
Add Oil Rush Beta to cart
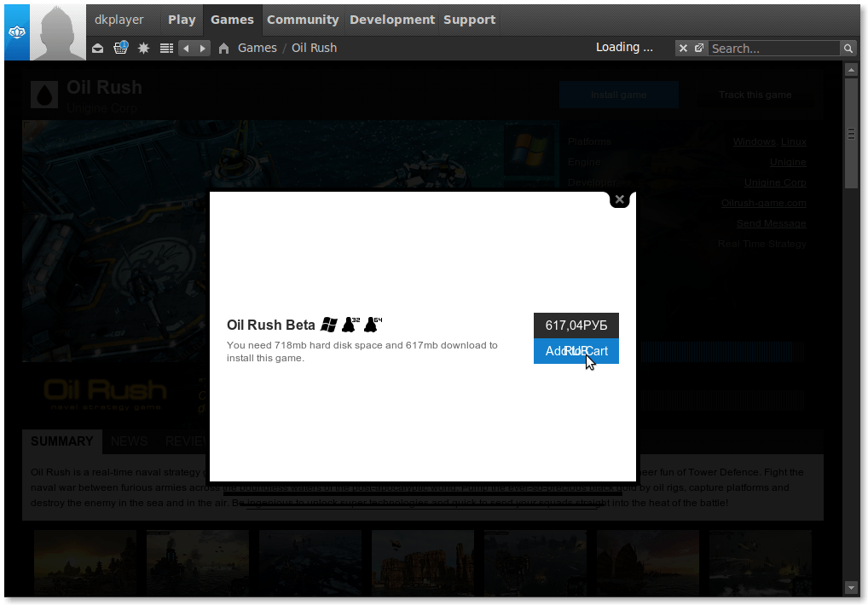576,351
